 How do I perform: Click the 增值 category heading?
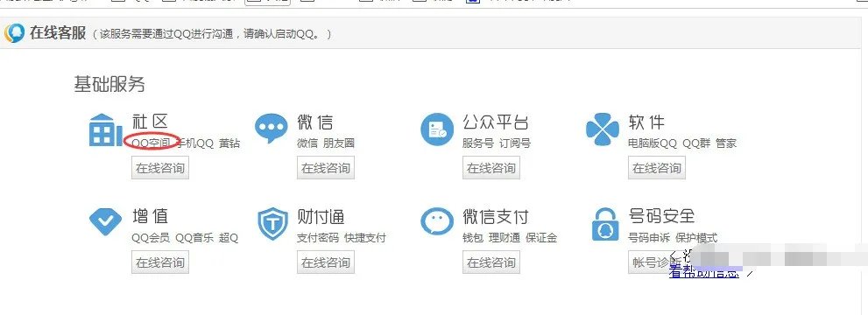[x=150, y=216]
